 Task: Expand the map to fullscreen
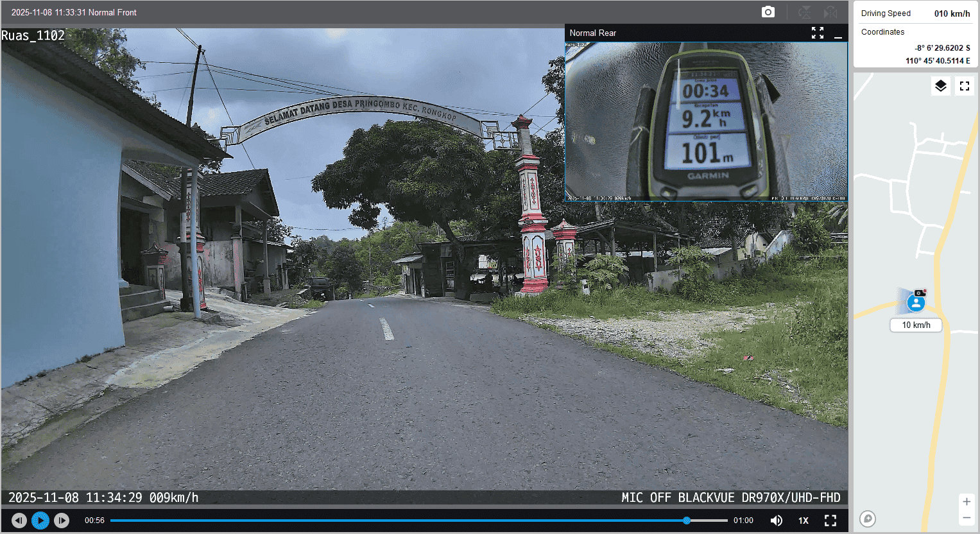[x=964, y=86]
